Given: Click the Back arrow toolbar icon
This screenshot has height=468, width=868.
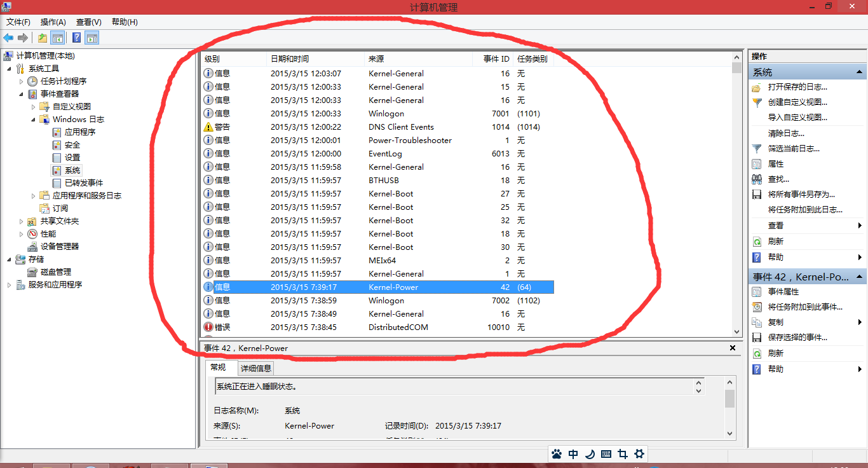Looking at the screenshot, I should [x=8, y=38].
